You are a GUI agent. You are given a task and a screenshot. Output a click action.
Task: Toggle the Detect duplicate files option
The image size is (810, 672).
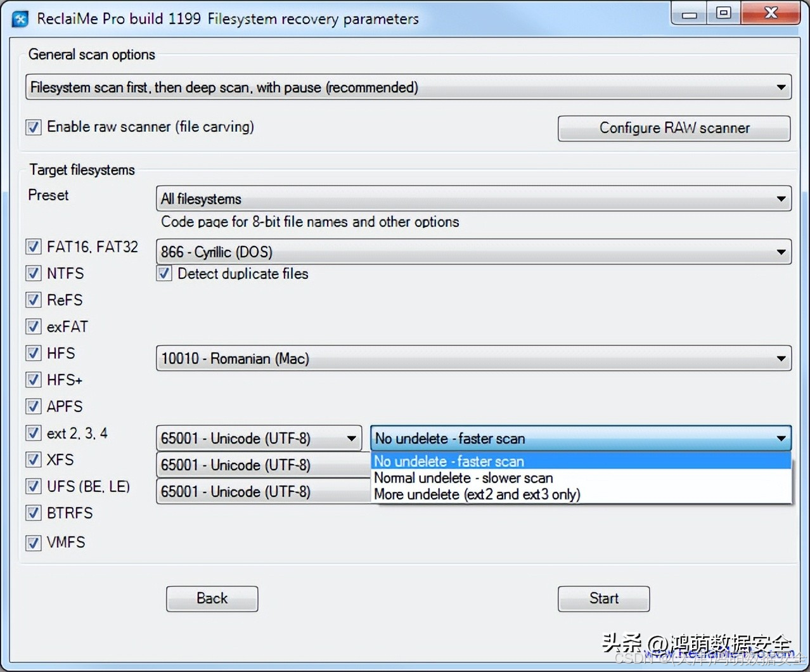[x=164, y=273]
